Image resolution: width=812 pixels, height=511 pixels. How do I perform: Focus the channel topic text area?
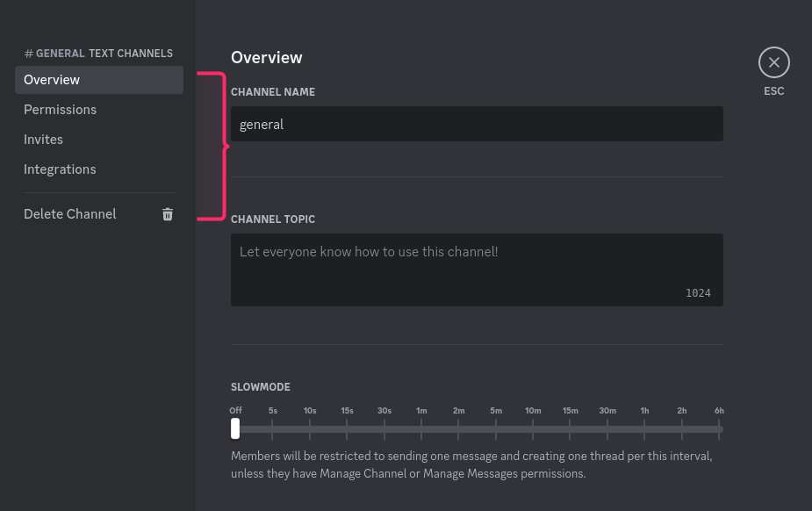click(x=477, y=270)
